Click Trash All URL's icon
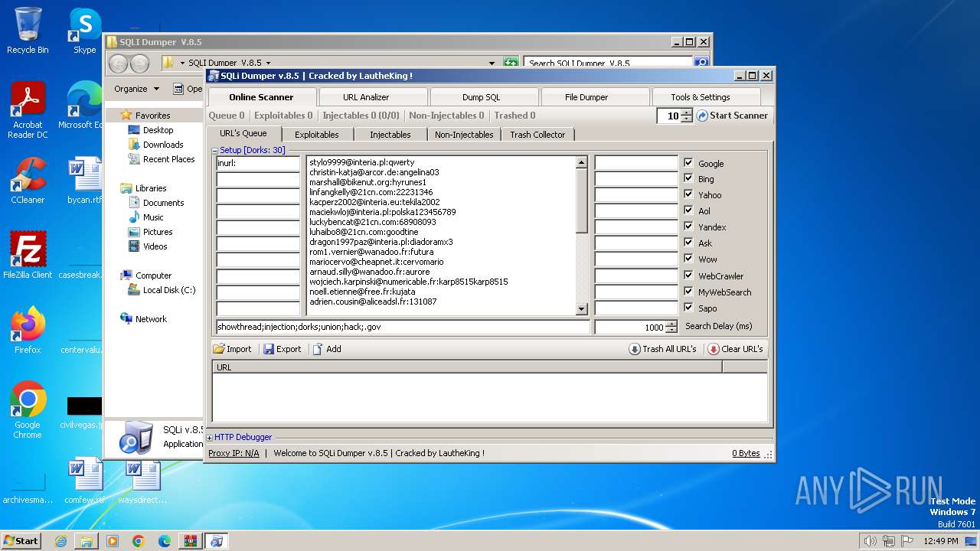Image resolution: width=980 pixels, height=551 pixels. point(635,349)
